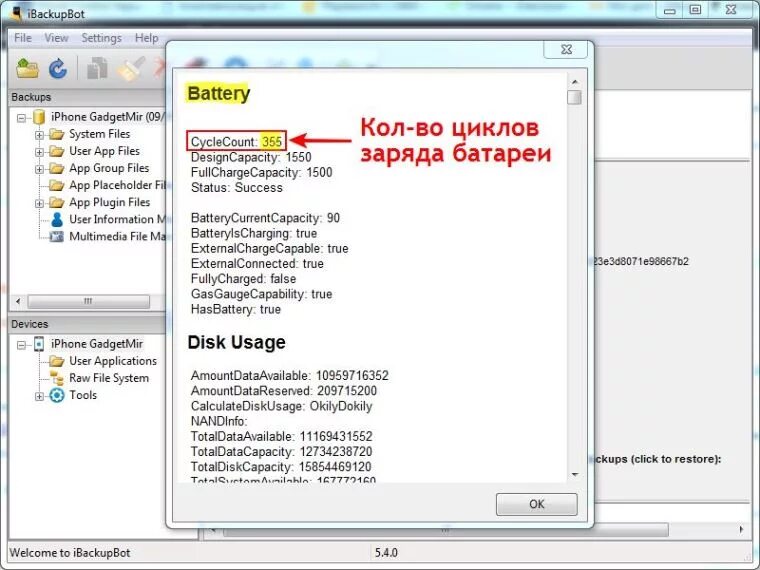Click FullyCharged: false line
This screenshot has height=570, width=760.
243,279
